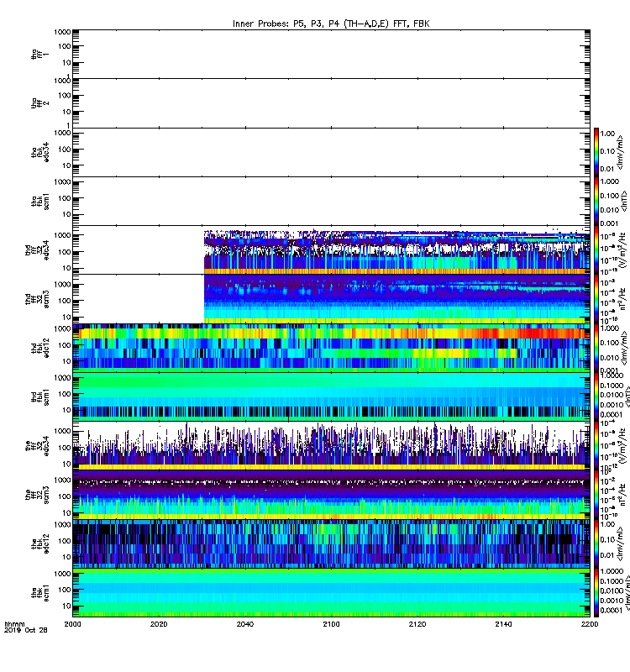Click the 'the fff 32 edc34' axis label
This screenshot has width=630, height=672.
coord(37,446)
